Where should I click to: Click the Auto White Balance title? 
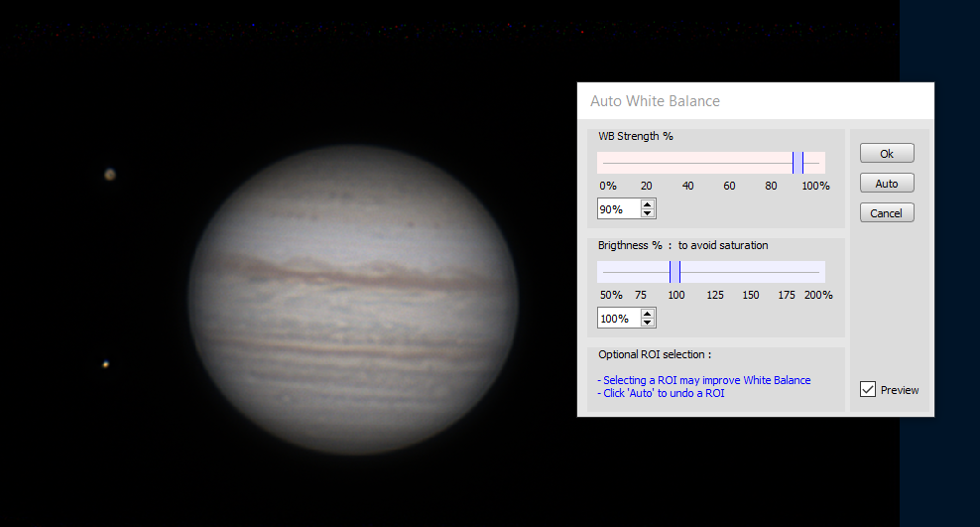coord(655,101)
